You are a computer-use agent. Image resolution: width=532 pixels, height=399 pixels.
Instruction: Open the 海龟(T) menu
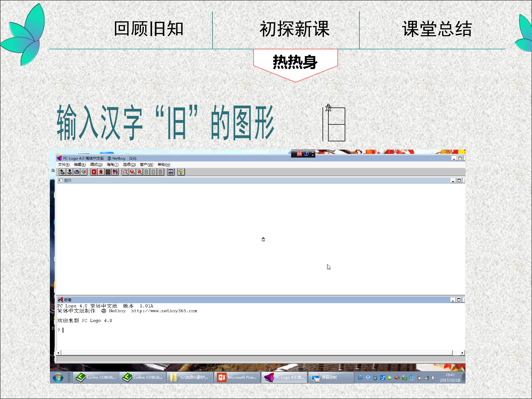[x=112, y=165]
